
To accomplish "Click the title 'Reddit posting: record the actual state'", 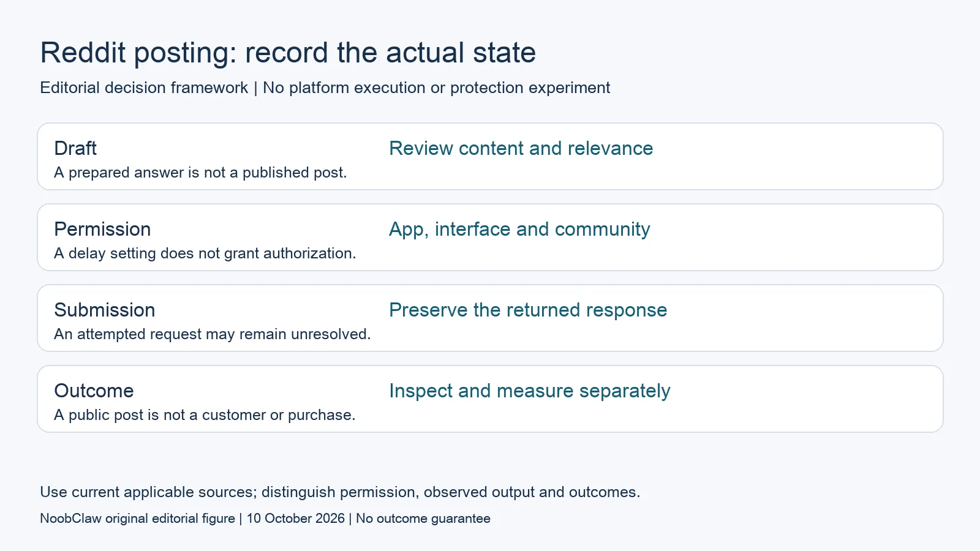I will click(288, 53).
